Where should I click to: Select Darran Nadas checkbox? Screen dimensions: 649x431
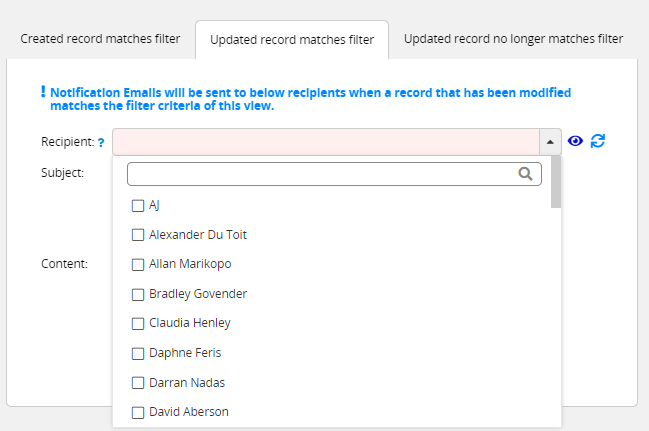(137, 383)
